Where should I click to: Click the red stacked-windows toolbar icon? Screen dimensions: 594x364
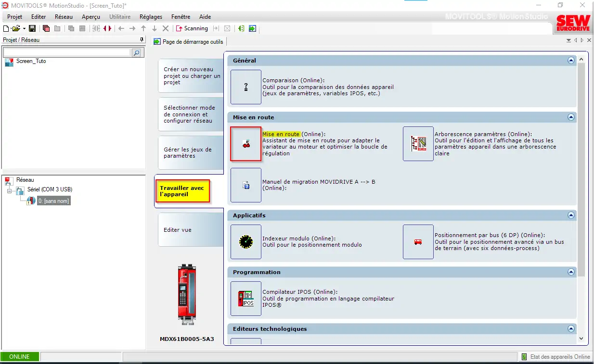coord(46,29)
